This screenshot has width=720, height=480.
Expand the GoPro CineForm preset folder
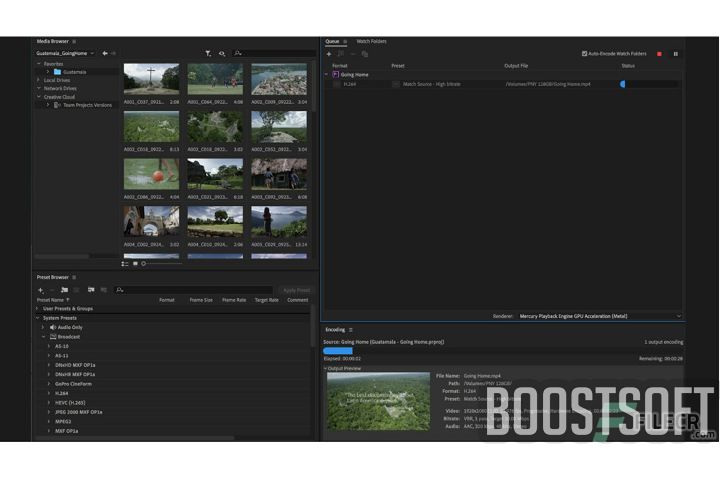(x=49, y=384)
